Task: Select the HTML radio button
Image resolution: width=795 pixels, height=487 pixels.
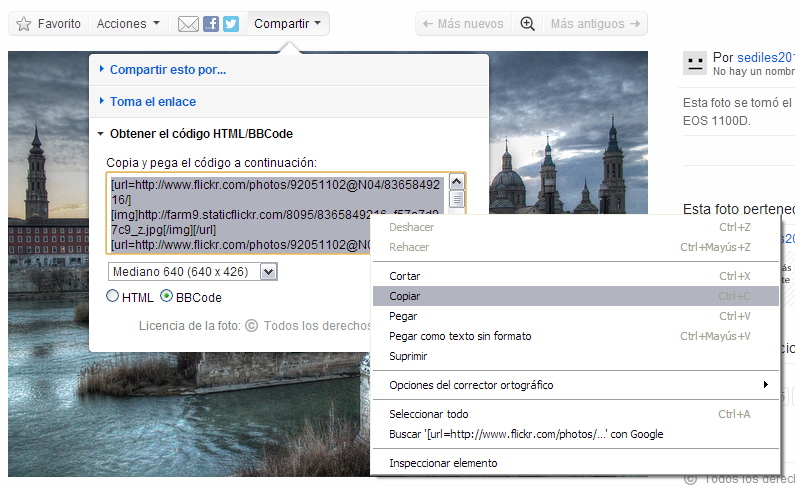Action: tap(113, 297)
